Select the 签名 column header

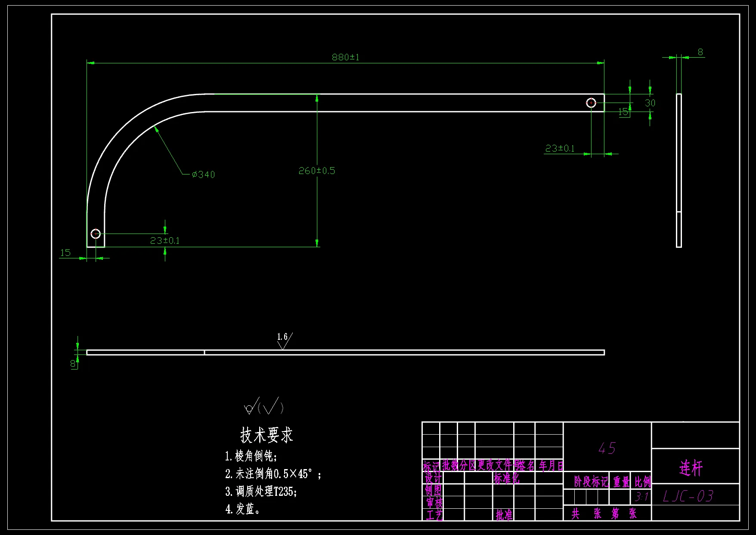526,465
